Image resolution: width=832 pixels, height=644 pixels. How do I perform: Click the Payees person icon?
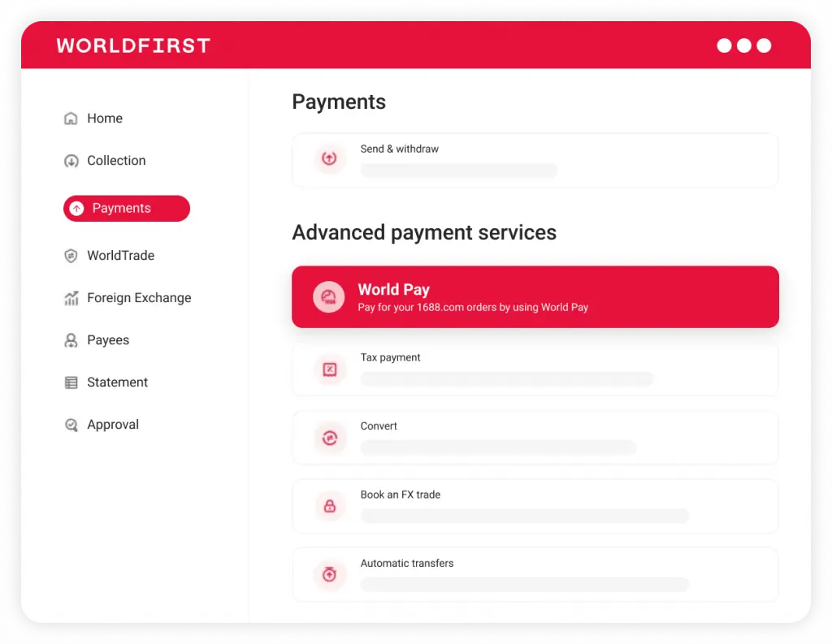(71, 340)
